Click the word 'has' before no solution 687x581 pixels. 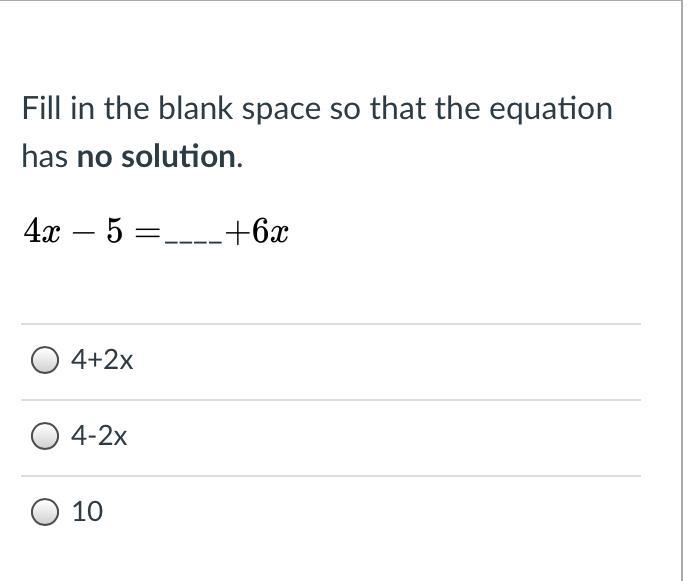pyautogui.click(x=45, y=156)
